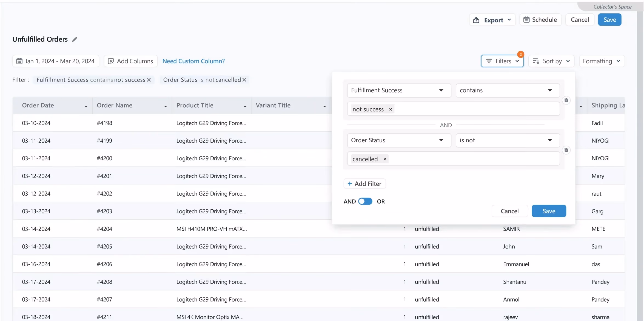The height and width of the screenshot is (321, 644).
Task: Open the Order Date column menu arrow
Action: [x=86, y=106]
